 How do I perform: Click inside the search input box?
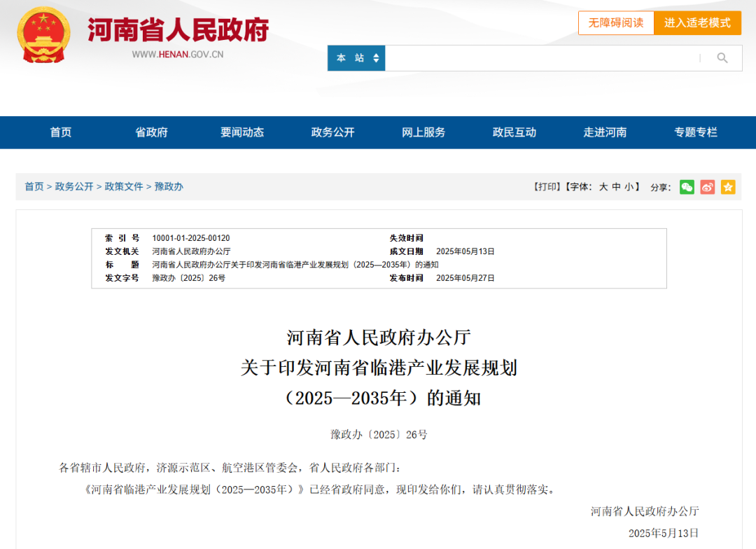539,58
